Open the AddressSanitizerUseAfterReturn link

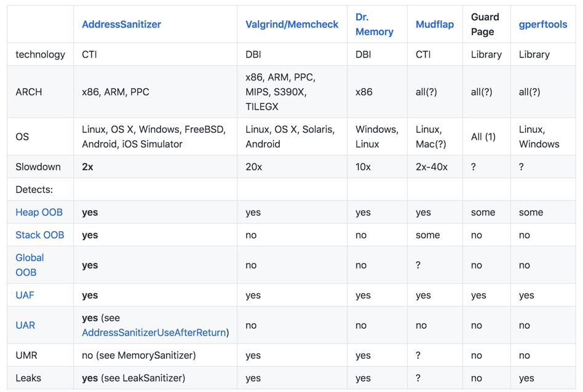[155, 332]
